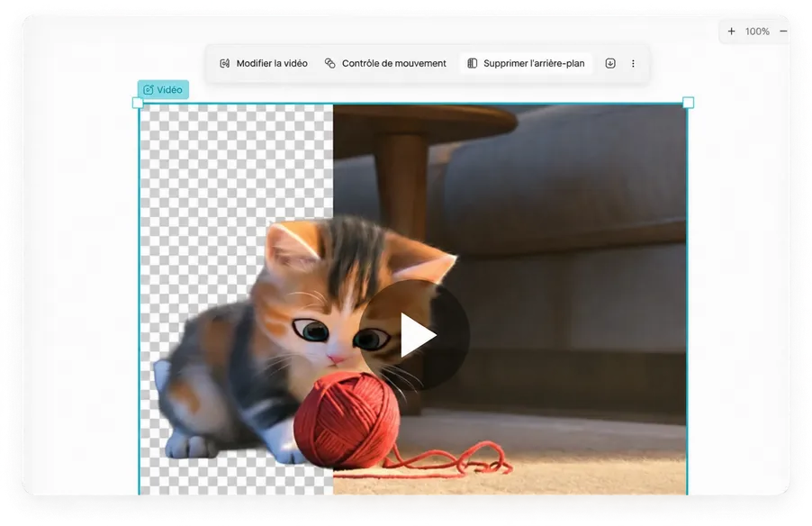
Task: Open the three-dot more options menu
Action: 633,63
